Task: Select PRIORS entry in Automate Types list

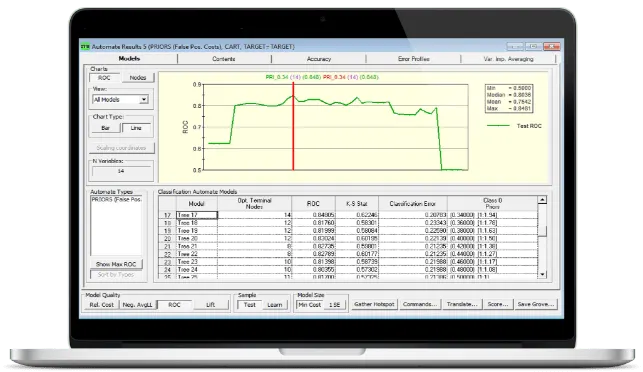Action: coord(116,199)
